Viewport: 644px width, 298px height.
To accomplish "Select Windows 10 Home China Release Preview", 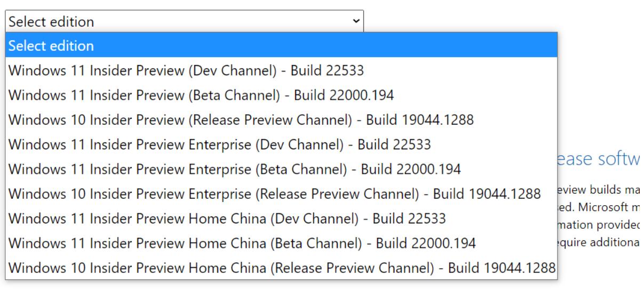I will click(x=282, y=268).
